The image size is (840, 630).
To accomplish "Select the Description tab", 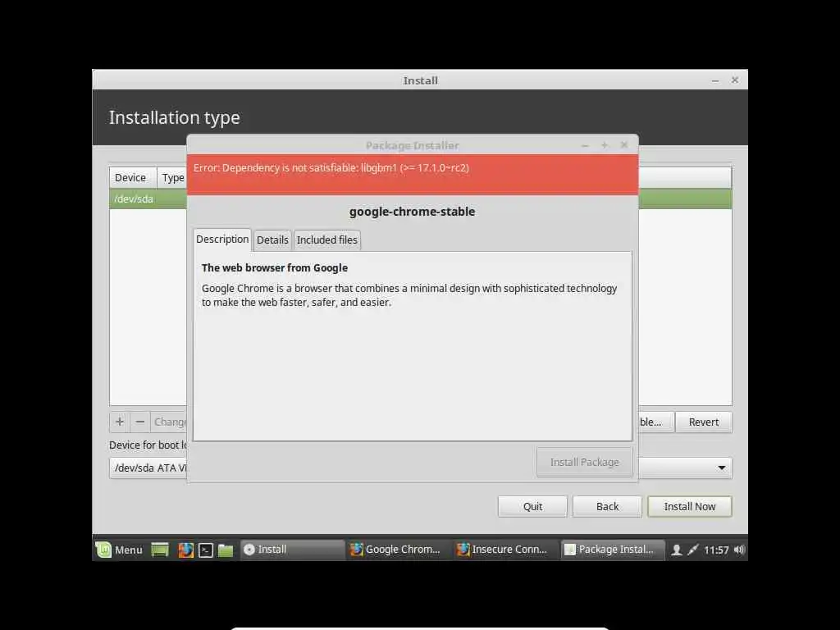I will click(222, 240).
